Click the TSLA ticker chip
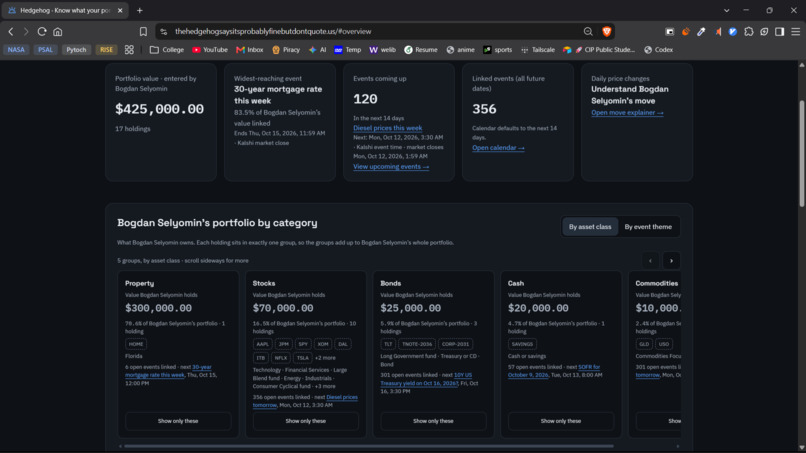 pos(302,358)
